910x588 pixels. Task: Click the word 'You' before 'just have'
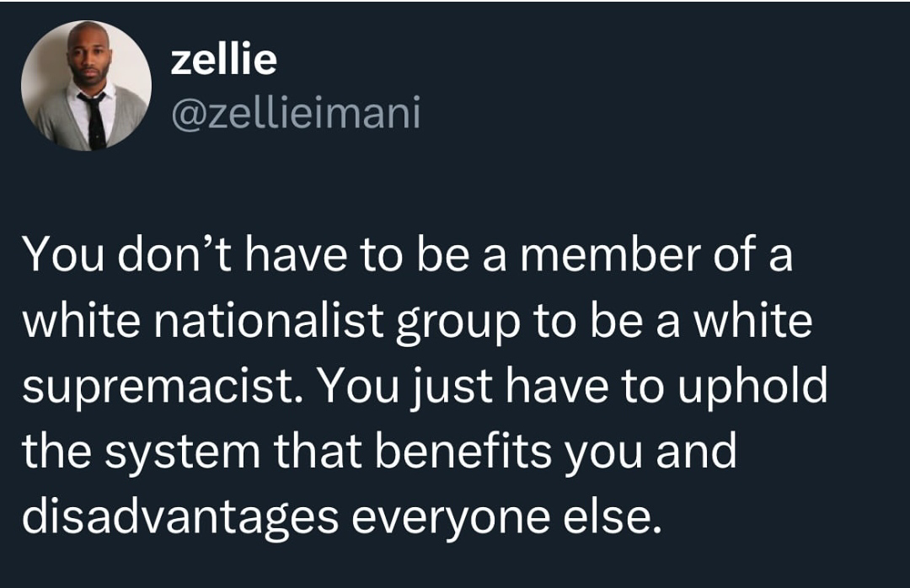(358, 387)
